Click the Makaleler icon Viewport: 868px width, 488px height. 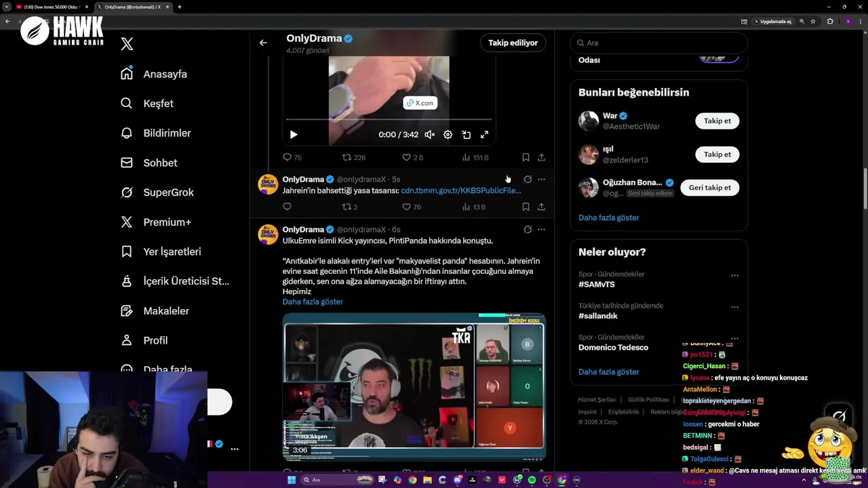(x=127, y=310)
